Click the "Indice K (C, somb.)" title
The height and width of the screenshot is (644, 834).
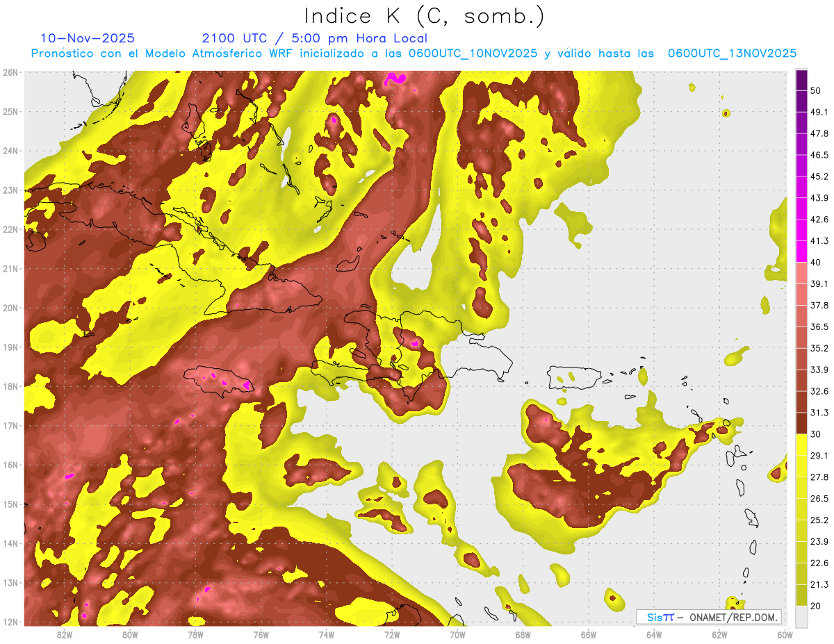424,17
